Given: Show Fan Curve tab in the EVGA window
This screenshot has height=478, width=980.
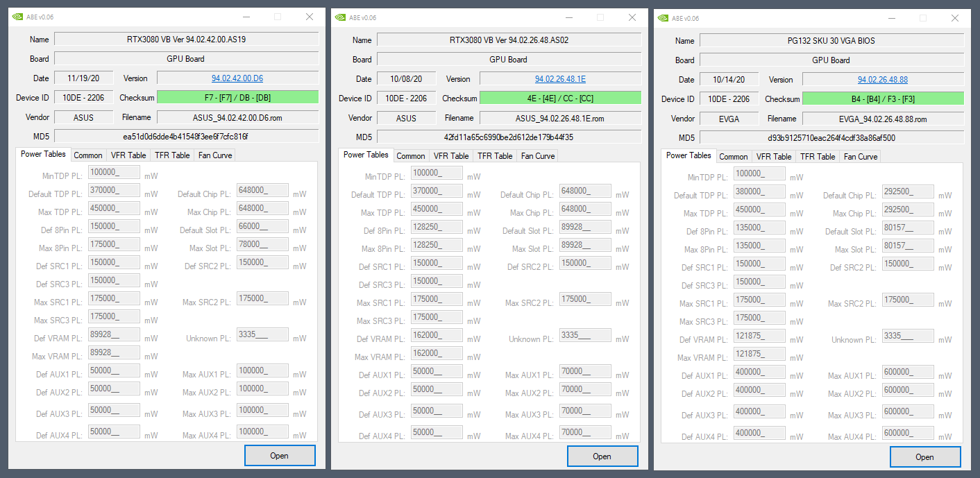Looking at the screenshot, I should coord(861,157).
